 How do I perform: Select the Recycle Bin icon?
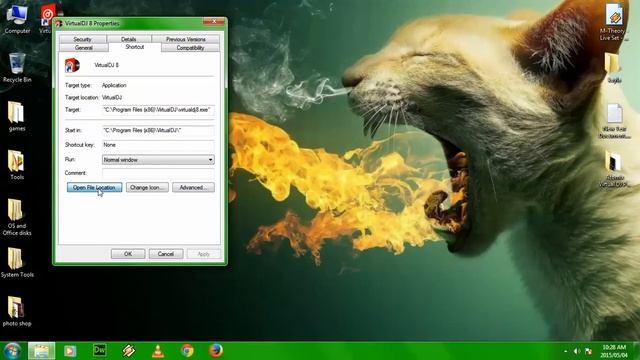17,67
